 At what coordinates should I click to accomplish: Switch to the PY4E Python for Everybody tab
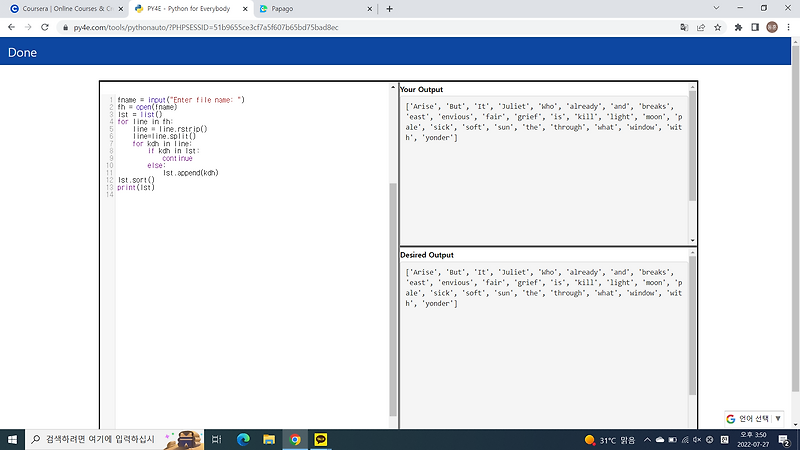190,9
